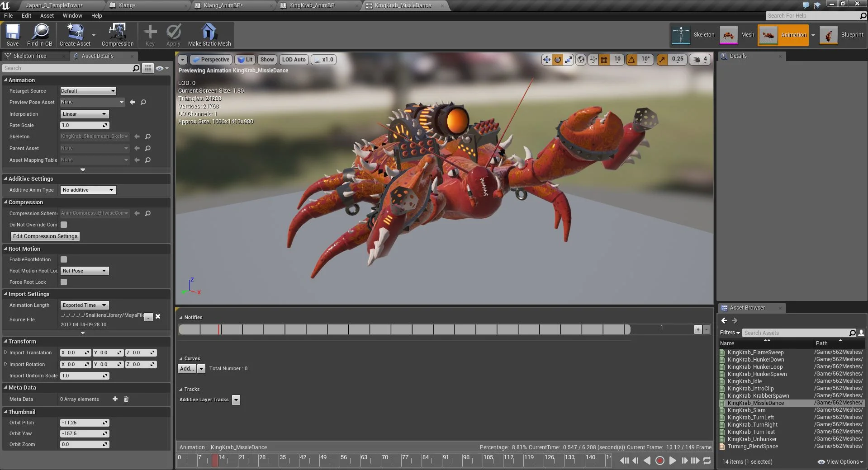
Task: Step back one frame
Action: (x=636, y=461)
